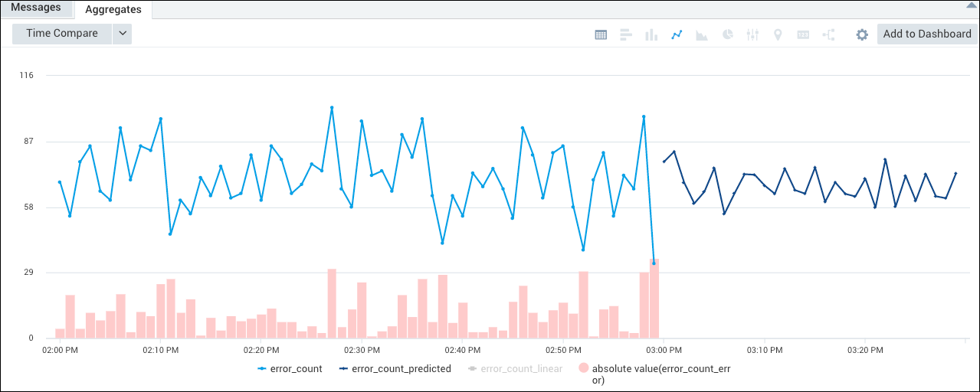980x392 pixels.
Task: Select the column chart icon
Action: tap(651, 34)
